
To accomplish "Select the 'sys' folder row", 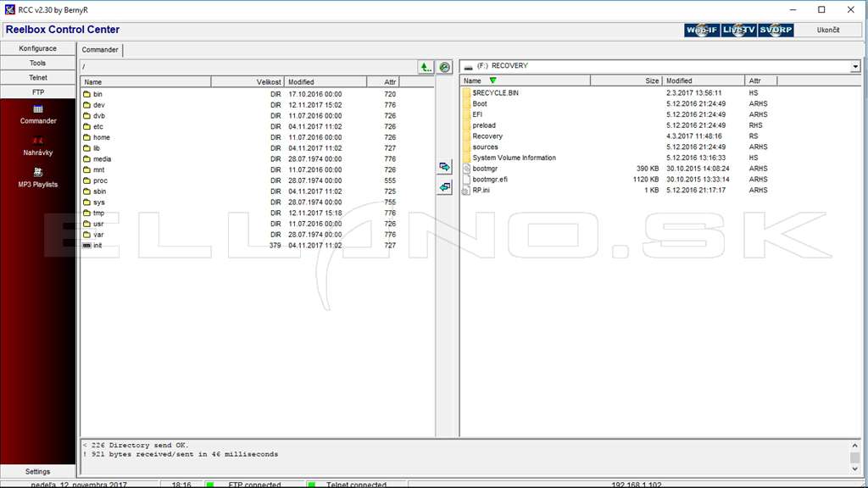I will (257, 202).
